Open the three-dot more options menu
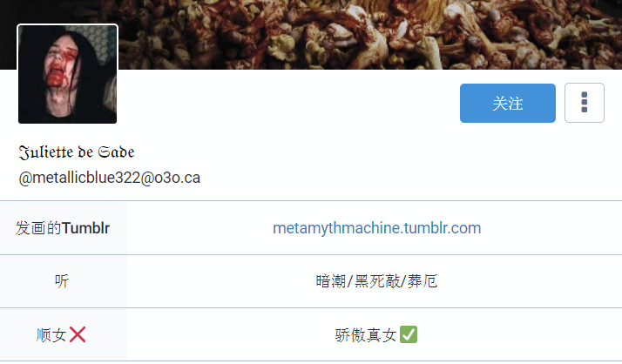The width and height of the screenshot is (622, 364). [585, 103]
